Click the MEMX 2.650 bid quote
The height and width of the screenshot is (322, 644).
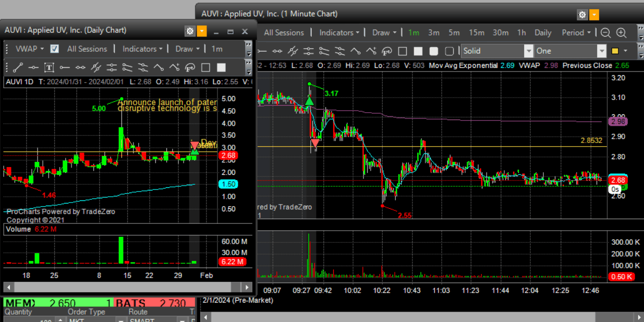point(58,303)
